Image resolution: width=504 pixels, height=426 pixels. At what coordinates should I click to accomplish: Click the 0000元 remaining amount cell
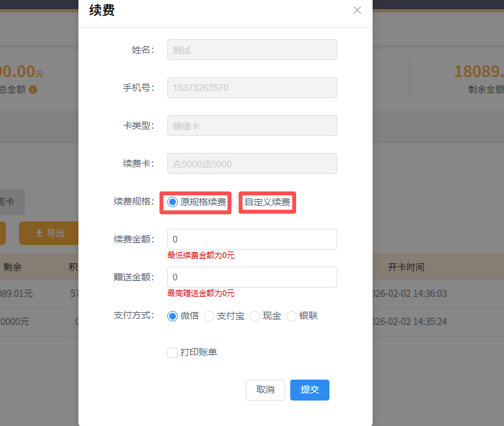pyautogui.click(x=14, y=321)
